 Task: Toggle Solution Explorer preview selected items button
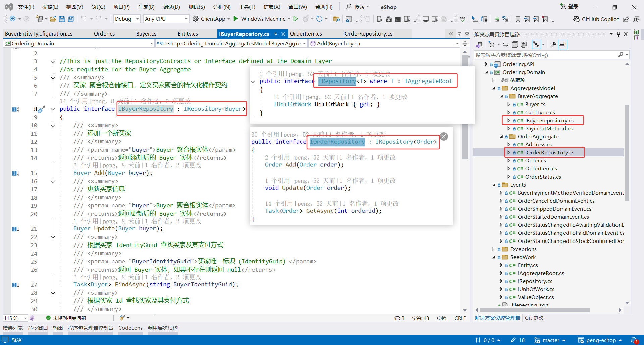[x=562, y=45]
